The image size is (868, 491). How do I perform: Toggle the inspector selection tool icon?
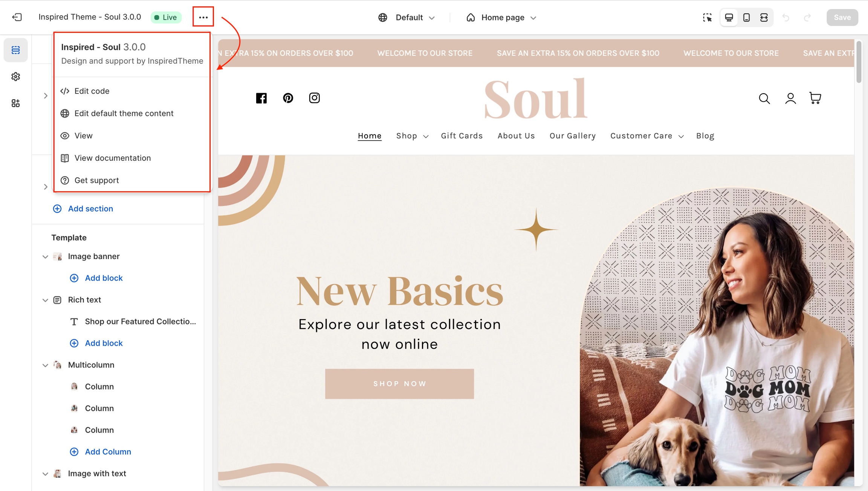click(707, 17)
